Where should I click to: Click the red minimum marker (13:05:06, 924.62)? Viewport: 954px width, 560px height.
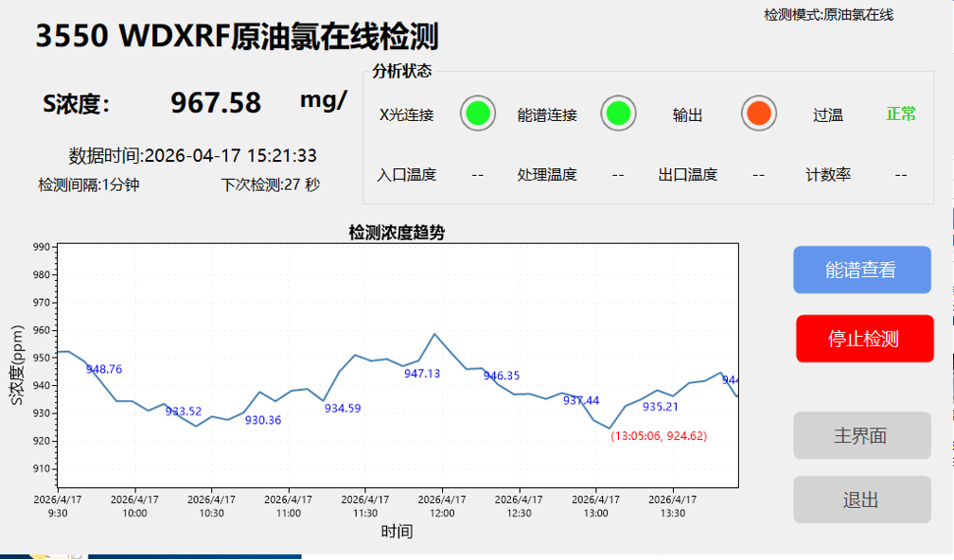tap(659, 436)
